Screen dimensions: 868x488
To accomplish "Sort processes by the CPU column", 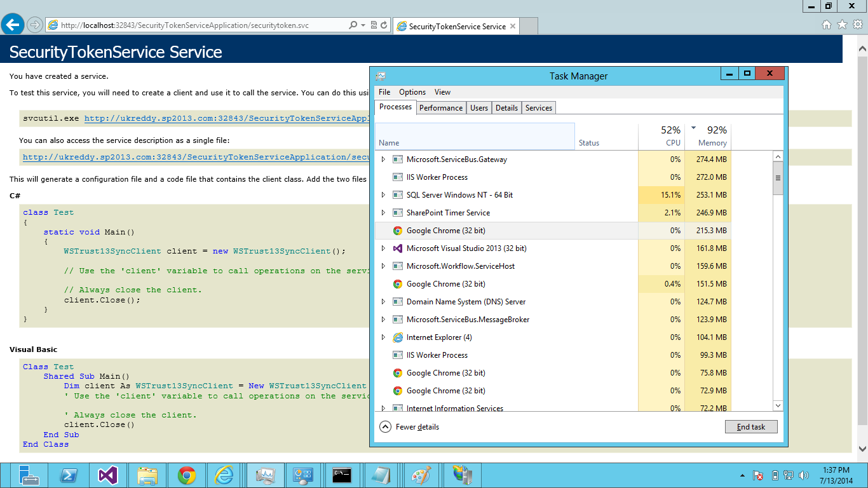I will [x=661, y=136].
